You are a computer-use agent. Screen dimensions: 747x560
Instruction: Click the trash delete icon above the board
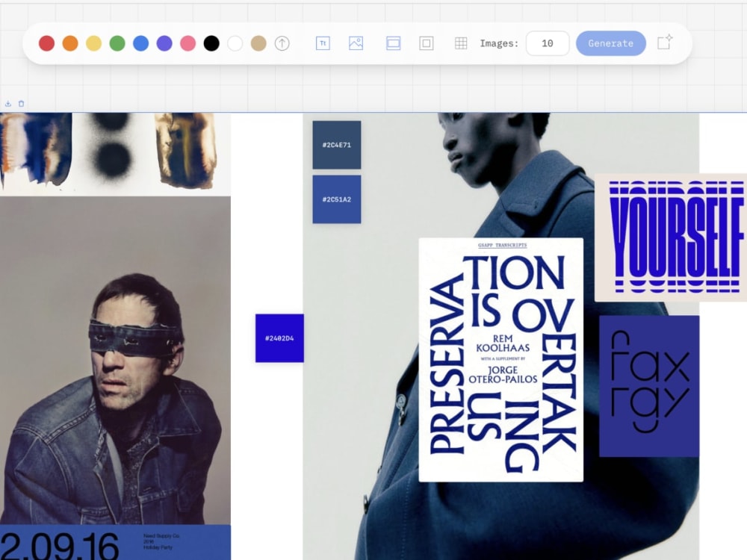pyautogui.click(x=21, y=103)
